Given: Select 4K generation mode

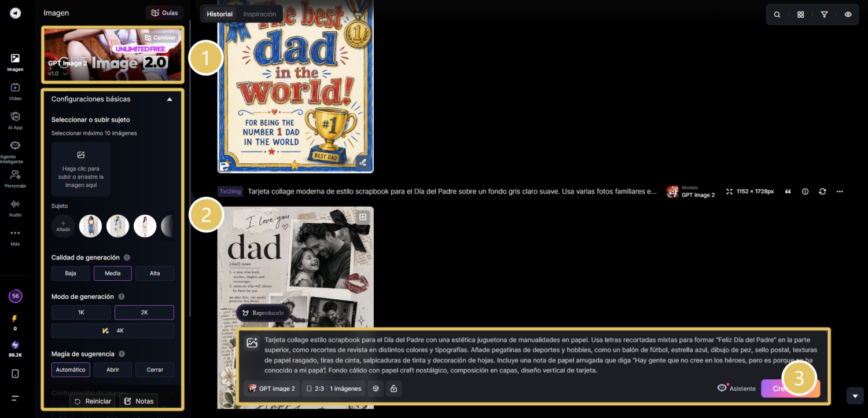Looking at the screenshot, I should point(113,331).
